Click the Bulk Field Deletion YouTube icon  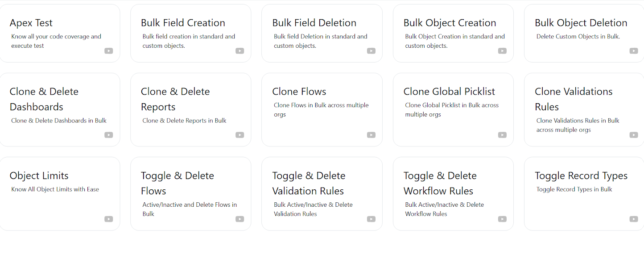pyautogui.click(x=371, y=51)
